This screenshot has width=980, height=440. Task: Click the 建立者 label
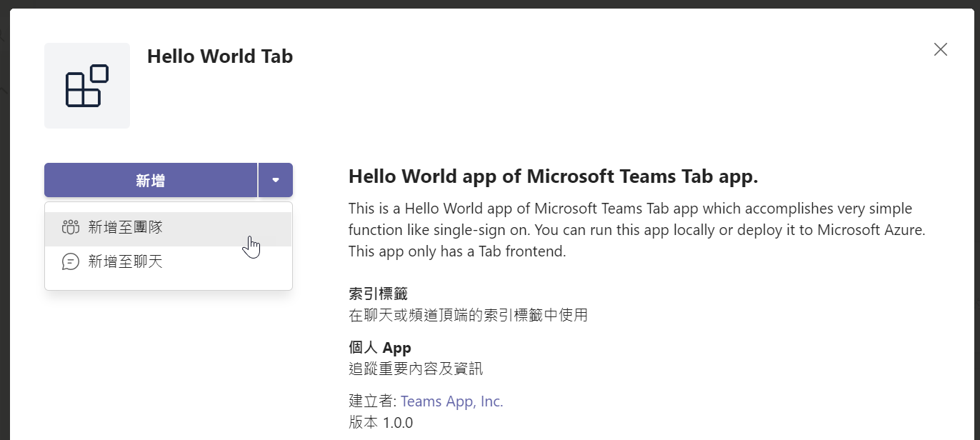pos(372,401)
